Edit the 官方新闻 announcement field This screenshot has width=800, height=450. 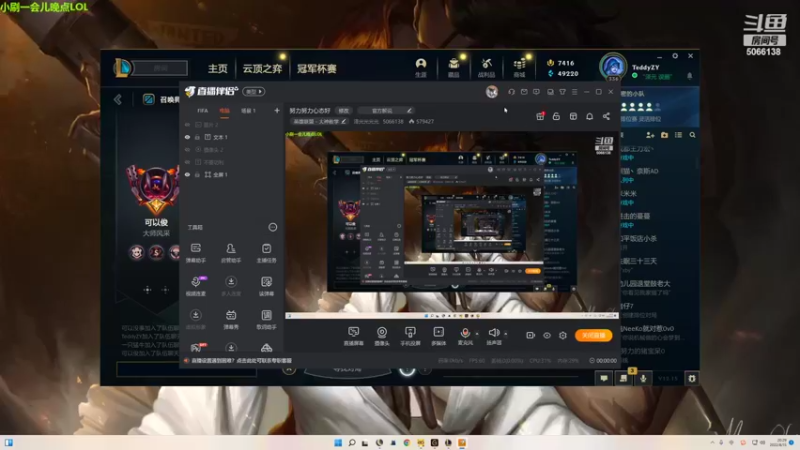pos(386,110)
